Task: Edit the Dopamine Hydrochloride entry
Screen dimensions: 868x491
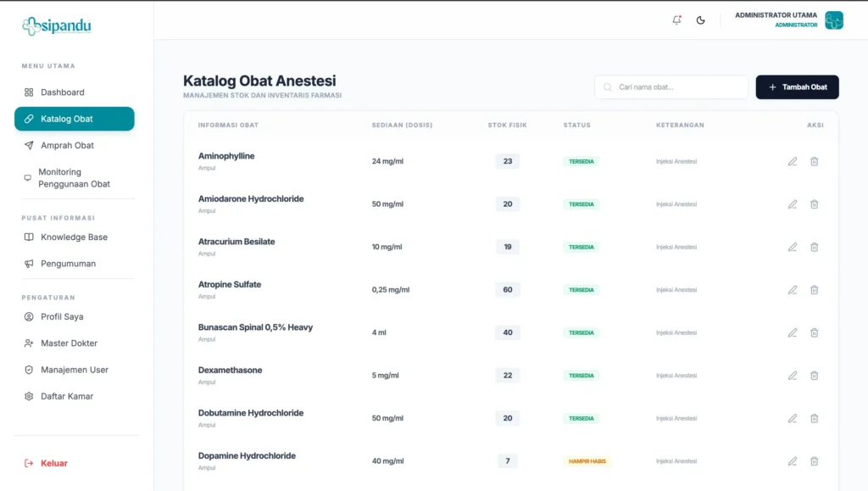Action: click(793, 461)
